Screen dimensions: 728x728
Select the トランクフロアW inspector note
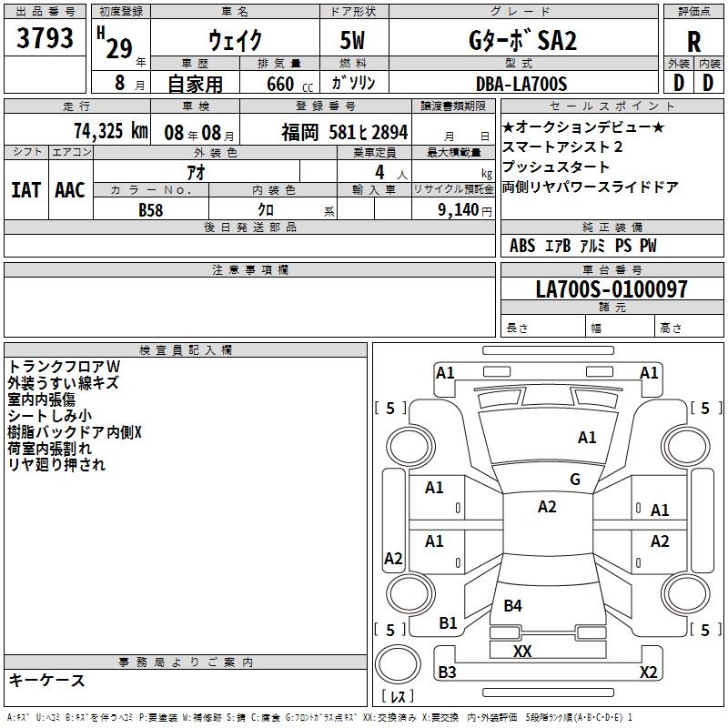click(x=64, y=366)
